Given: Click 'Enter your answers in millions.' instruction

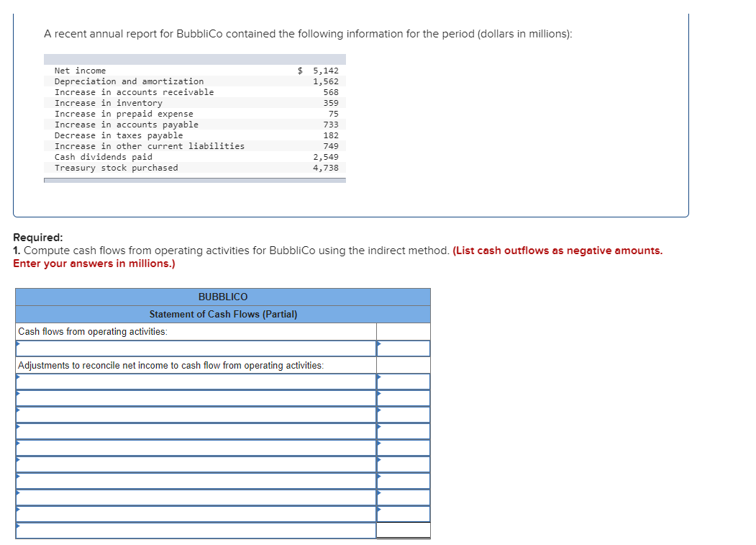Looking at the screenshot, I should [x=94, y=264].
